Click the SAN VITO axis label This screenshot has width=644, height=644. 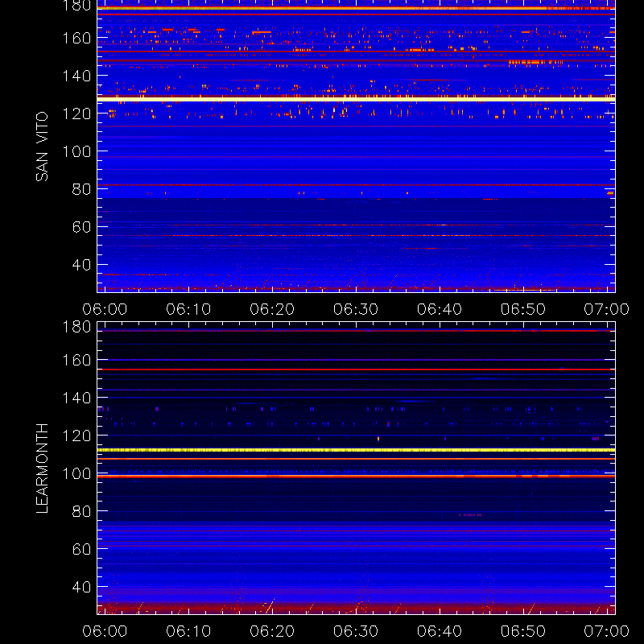(x=42, y=147)
